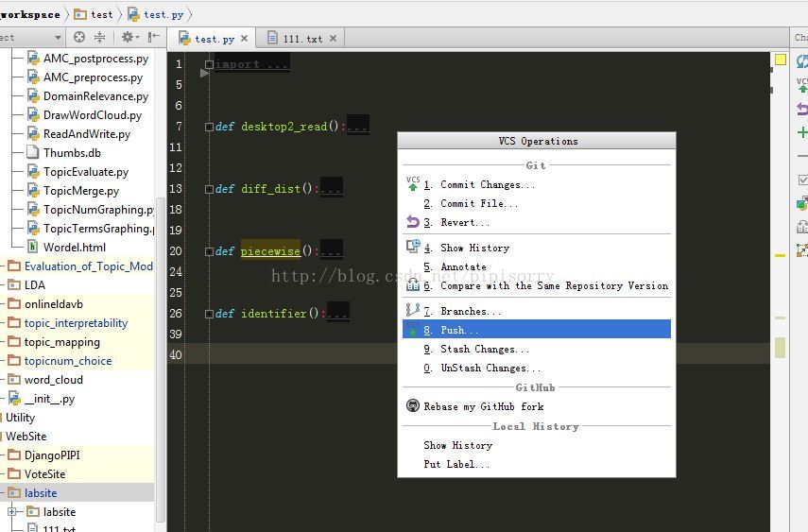Click Rebase my GitHub fork
Screen dimensions: 808x532
pos(537,406)
